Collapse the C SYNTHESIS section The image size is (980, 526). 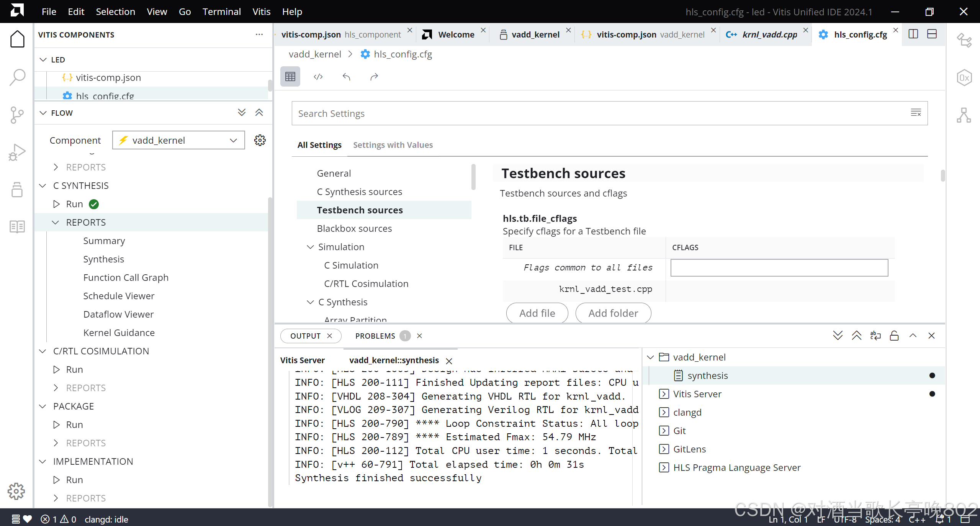(43, 186)
